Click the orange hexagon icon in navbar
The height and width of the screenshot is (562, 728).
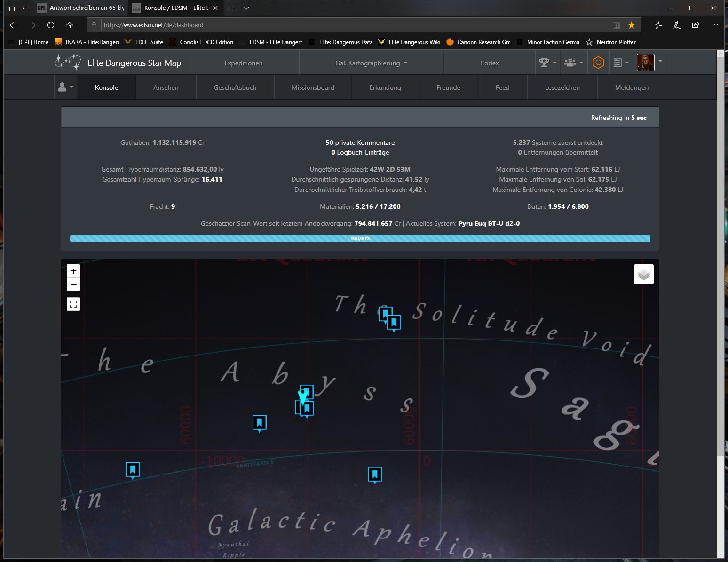pyautogui.click(x=598, y=63)
